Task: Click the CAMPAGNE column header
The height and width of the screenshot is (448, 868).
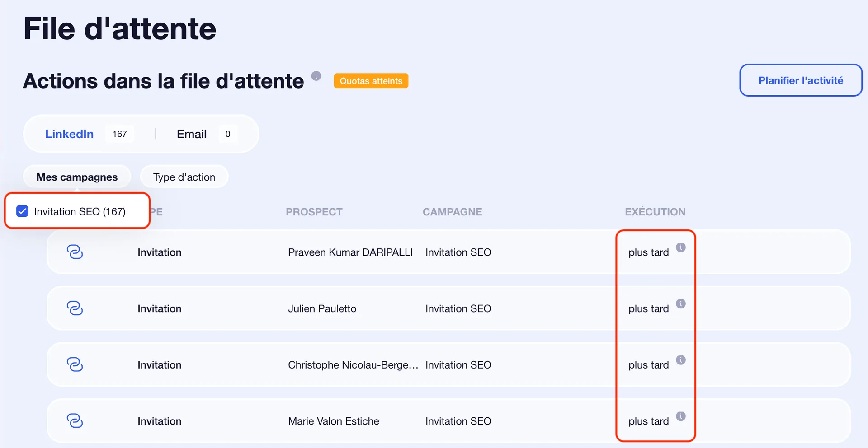Action: [452, 212]
